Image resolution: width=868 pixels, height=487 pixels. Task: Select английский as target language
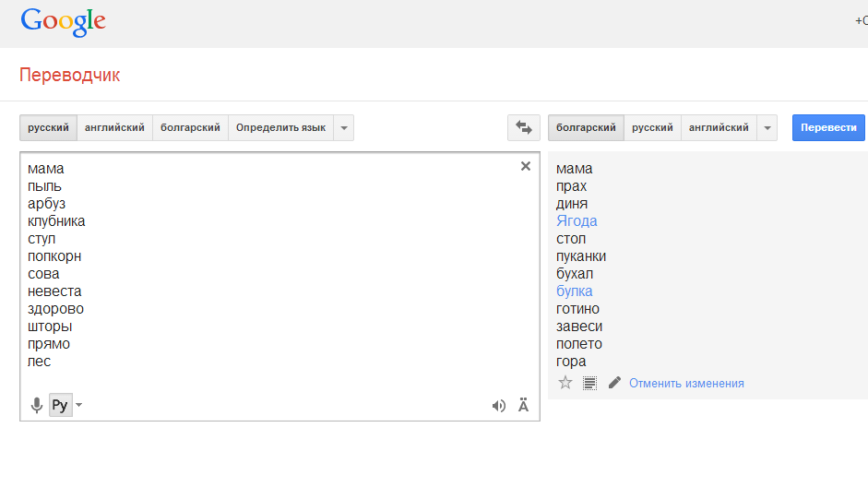719,128
